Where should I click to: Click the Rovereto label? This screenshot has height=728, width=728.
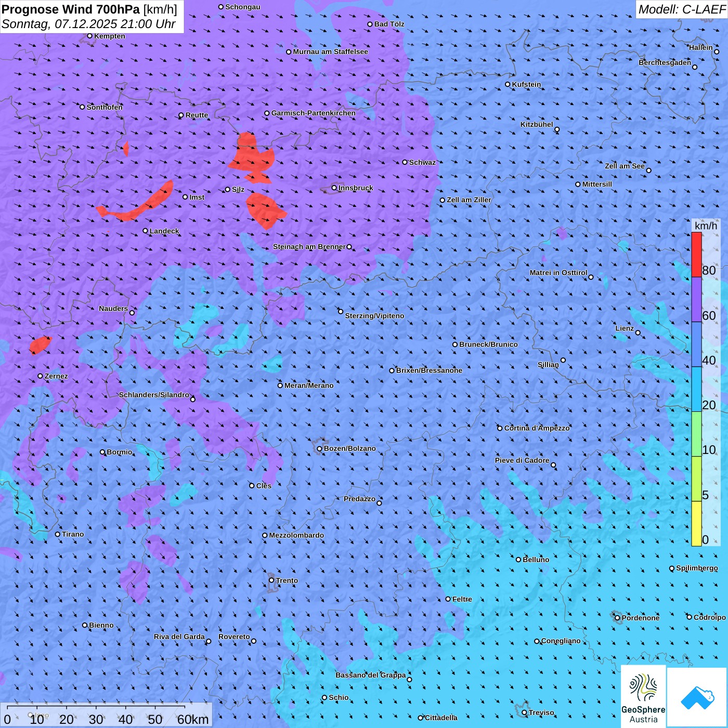(x=234, y=636)
